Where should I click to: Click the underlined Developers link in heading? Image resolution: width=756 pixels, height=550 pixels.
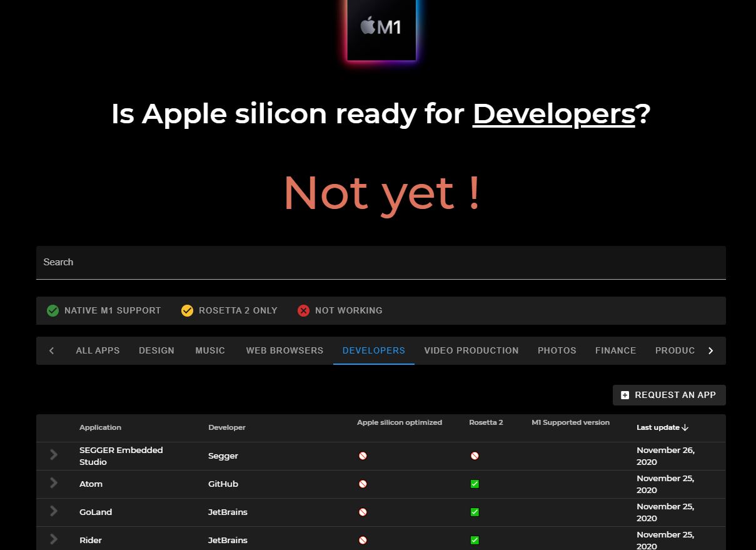(553, 114)
